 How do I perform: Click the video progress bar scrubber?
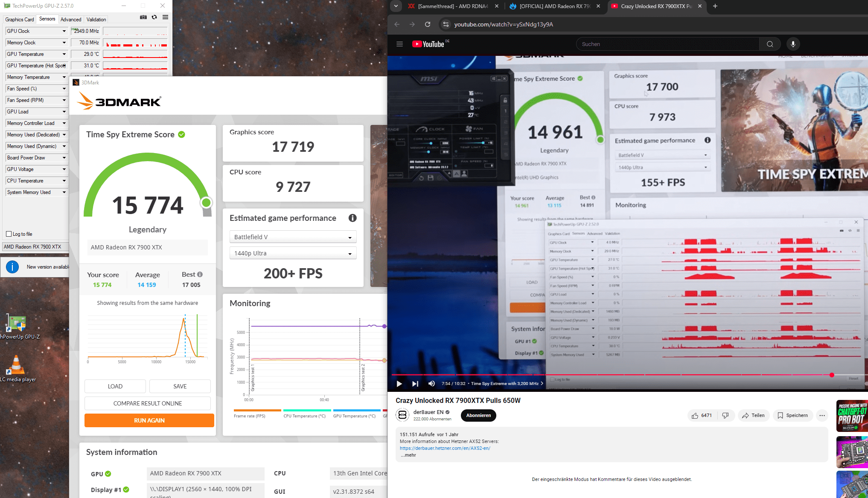(832, 375)
